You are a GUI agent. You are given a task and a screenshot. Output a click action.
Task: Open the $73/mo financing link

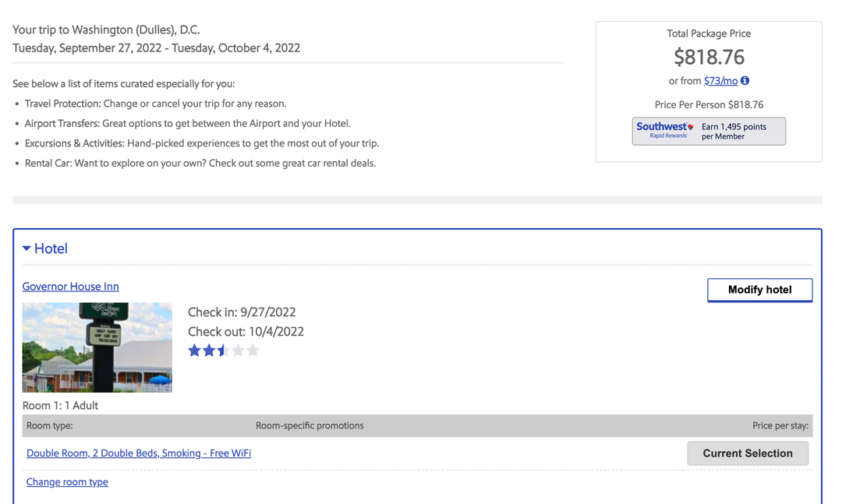(x=720, y=81)
